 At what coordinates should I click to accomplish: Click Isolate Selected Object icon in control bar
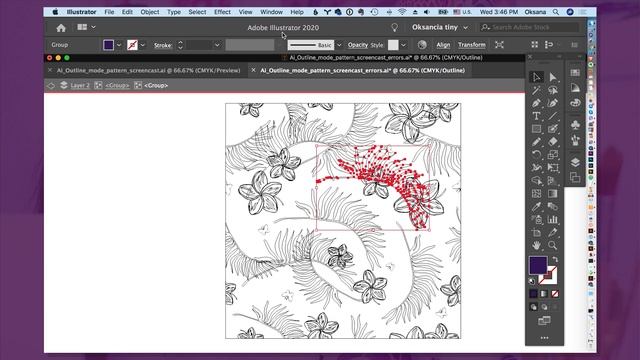[499, 44]
